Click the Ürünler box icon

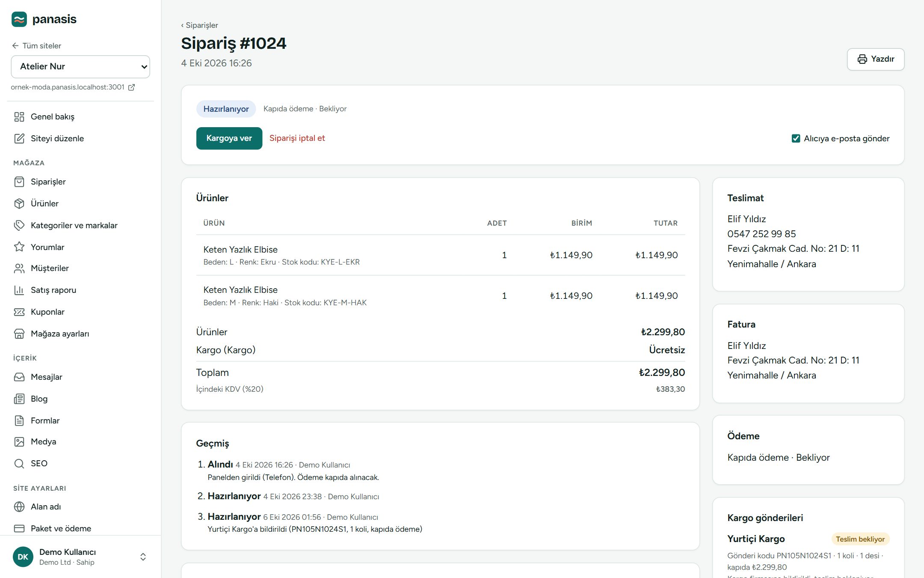[19, 204]
